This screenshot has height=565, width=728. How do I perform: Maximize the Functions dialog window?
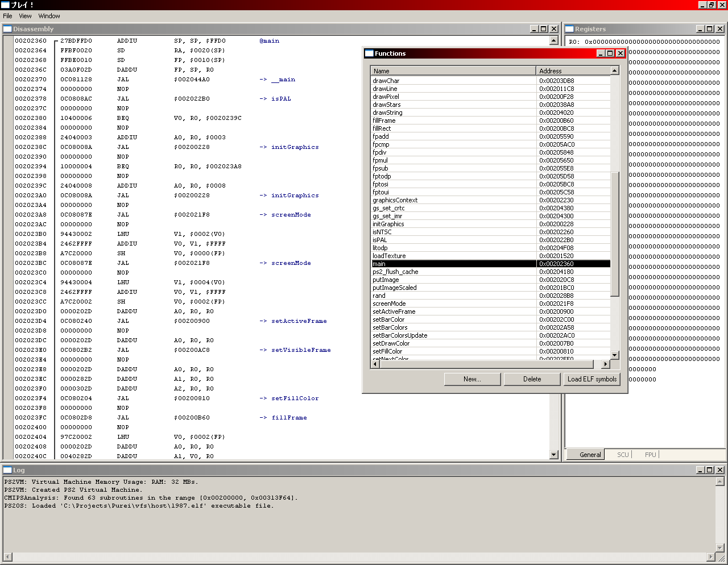click(x=610, y=53)
